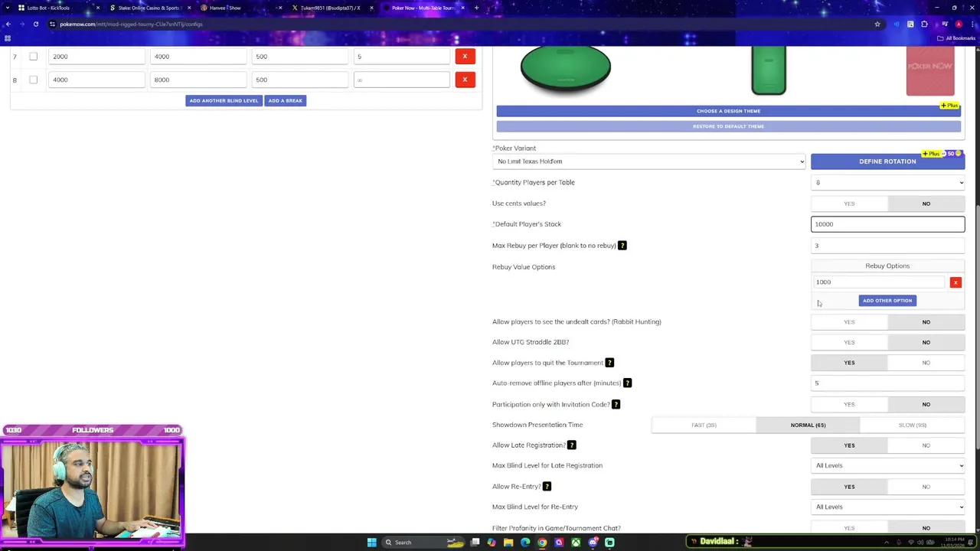Image resolution: width=980 pixels, height=551 pixels.
Task: Open All Bookmarks folder
Action: (x=957, y=38)
